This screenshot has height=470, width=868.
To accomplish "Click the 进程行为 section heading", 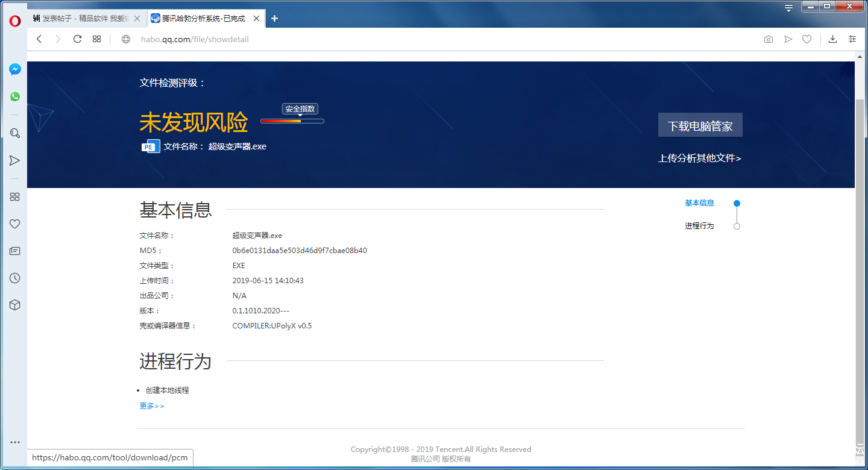I will (175, 361).
